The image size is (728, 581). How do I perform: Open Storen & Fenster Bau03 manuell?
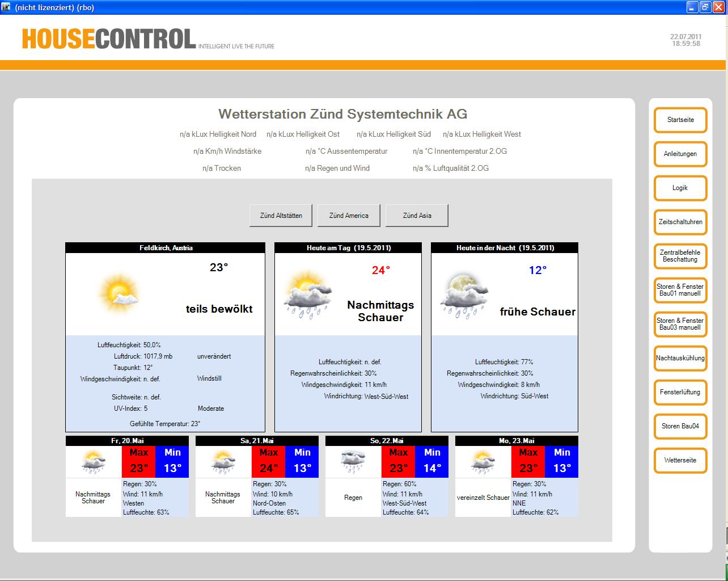tap(680, 324)
